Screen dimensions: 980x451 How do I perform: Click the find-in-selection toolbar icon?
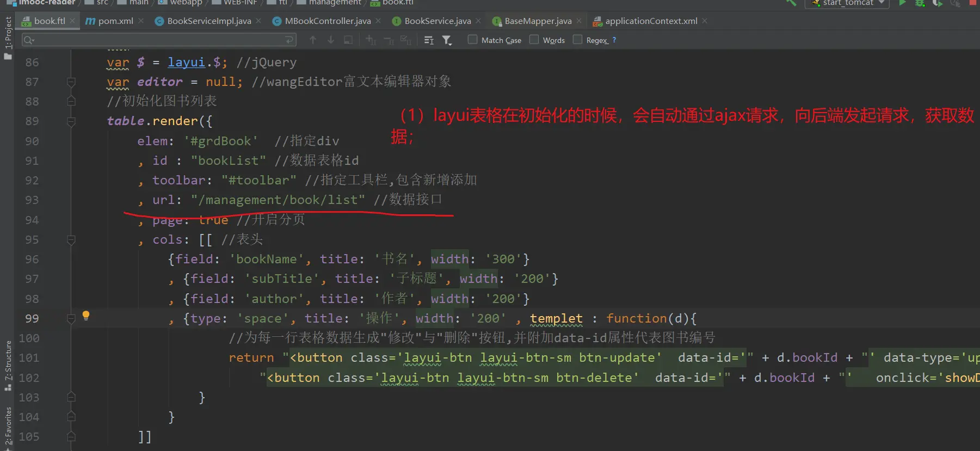coord(348,40)
